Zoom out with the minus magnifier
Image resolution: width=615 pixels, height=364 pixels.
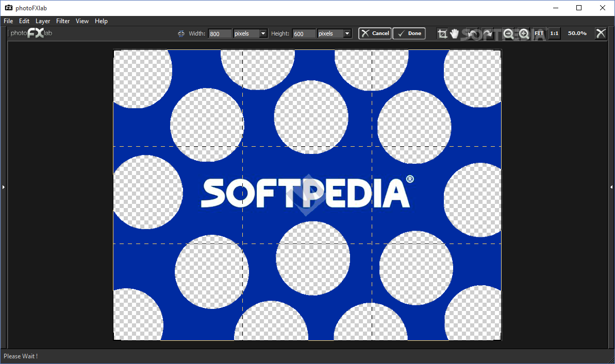tap(508, 33)
